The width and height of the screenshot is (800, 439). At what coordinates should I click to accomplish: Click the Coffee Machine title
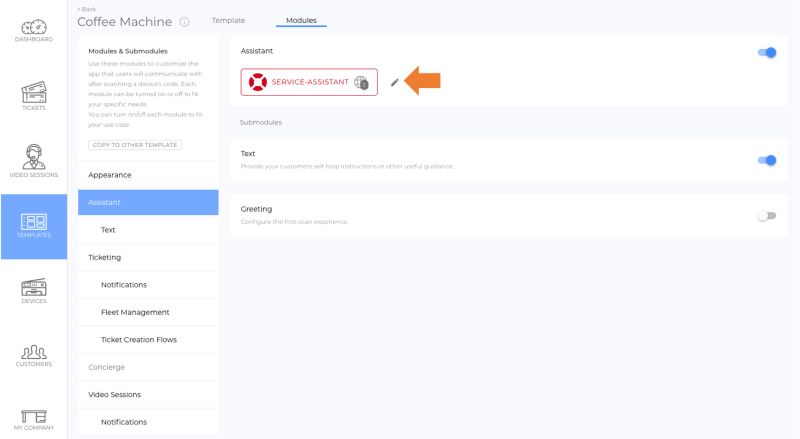tap(124, 22)
